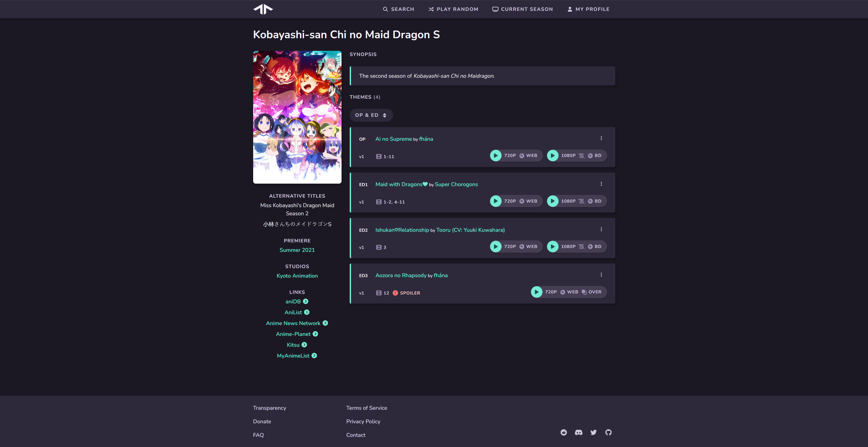The image size is (868, 447).
Task: Click the Summer 2021 premiere link
Action: 297,250
